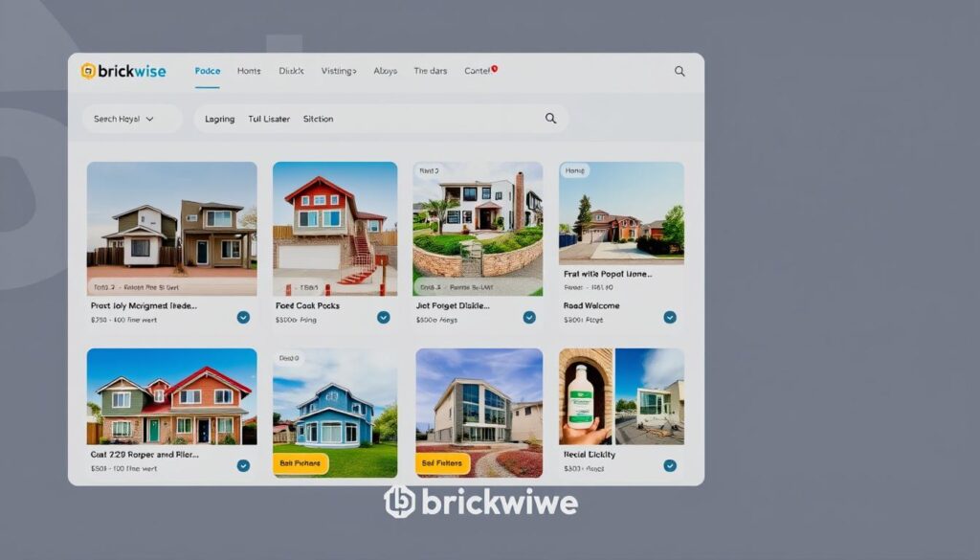Click the brickwise logo icon in header
Image resolution: width=980 pixels, height=560 pixels.
(88, 71)
